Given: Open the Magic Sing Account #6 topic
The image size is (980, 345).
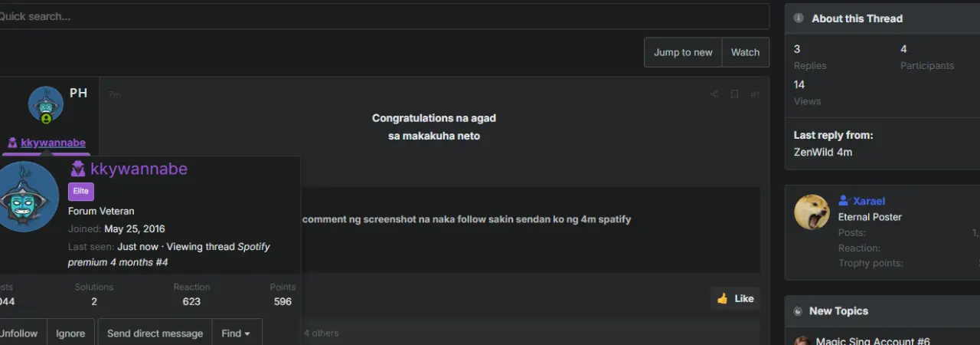Looking at the screenshot, I should pyautogui.click(x=873, y=341).
